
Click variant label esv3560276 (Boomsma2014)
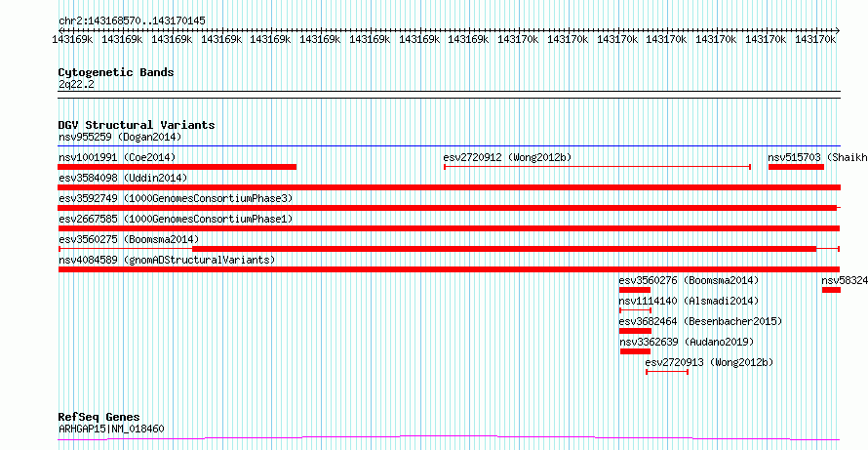(689, 280)
